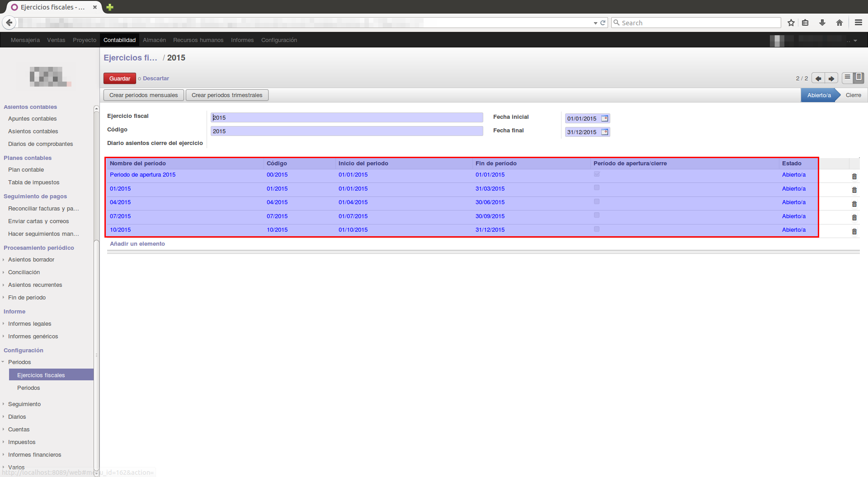Switch to list view
Viewport: 868px width, 477px height.
848,77
